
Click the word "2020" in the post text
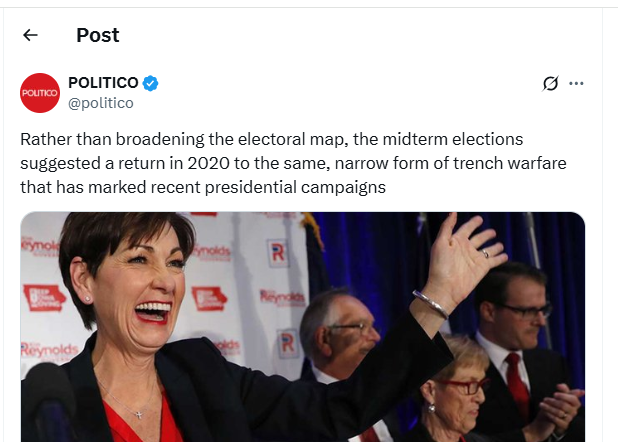[208, 163]
